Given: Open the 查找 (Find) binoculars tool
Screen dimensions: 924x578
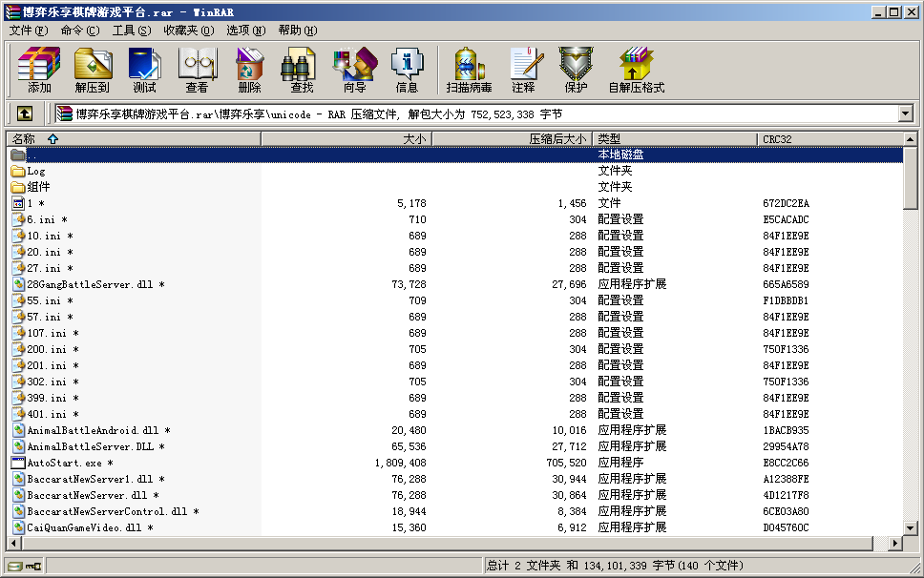Looking at the screenshot, I should tap(302, 70).
